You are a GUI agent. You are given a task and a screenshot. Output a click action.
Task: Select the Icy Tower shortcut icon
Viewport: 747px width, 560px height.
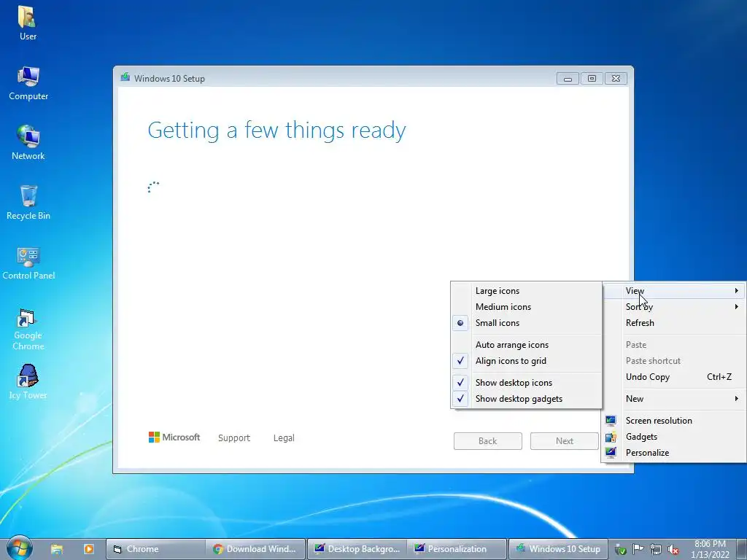[28, 382]
